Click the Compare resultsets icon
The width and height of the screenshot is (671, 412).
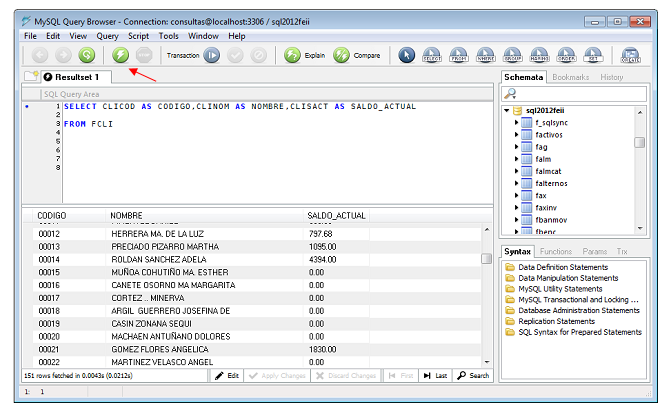point(341,55)
